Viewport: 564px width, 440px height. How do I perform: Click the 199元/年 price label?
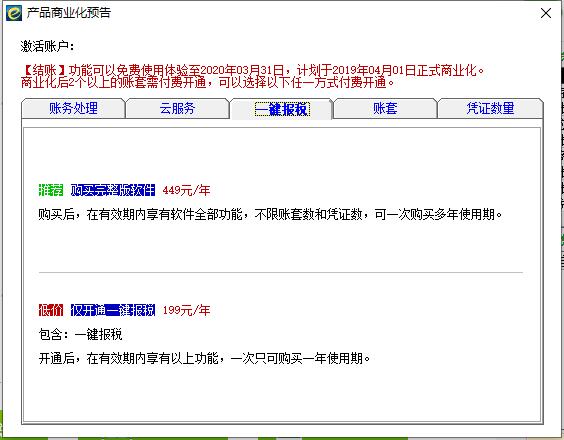(x=186, y=310)
